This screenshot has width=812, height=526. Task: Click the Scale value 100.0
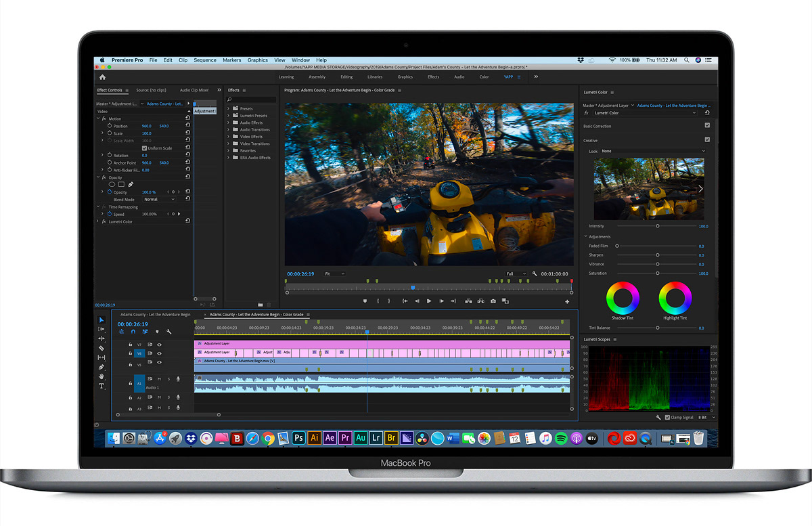(x=146, y=133)
